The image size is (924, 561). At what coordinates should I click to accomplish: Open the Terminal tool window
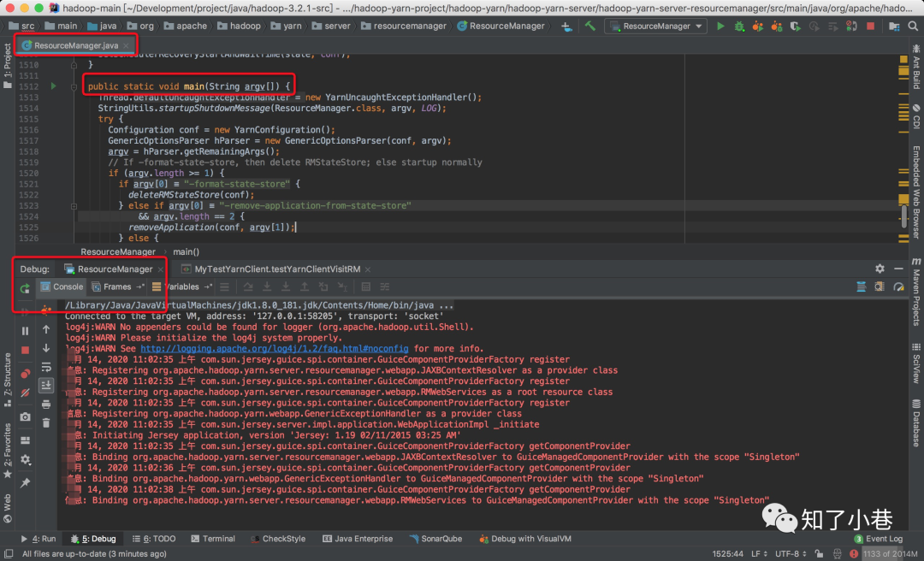[213, 539]
